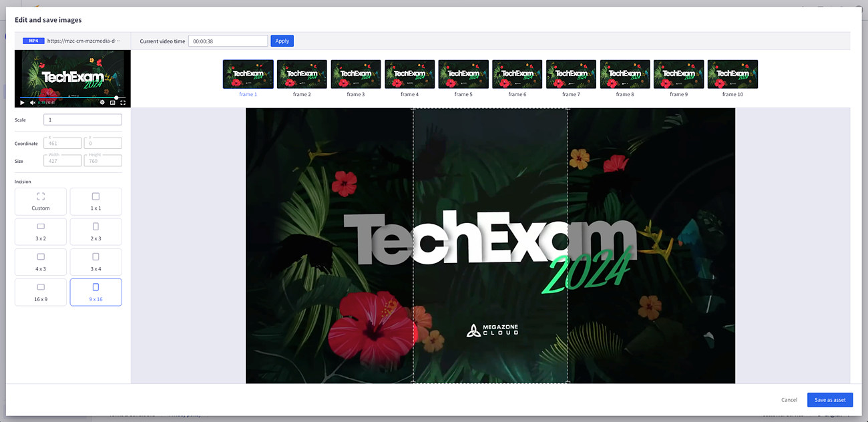Click the "Incision" section label

[23, 182]
